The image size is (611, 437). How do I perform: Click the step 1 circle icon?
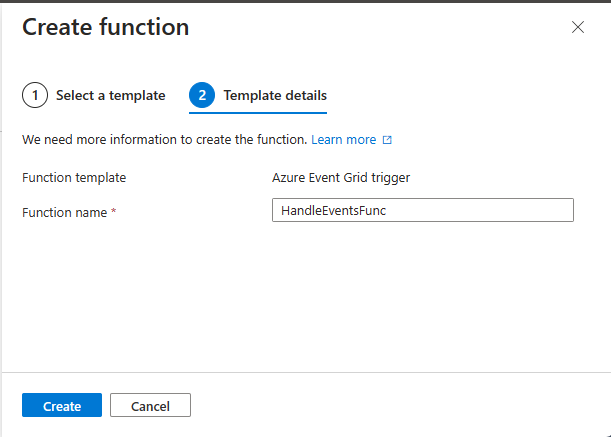(x=35, y=95)
